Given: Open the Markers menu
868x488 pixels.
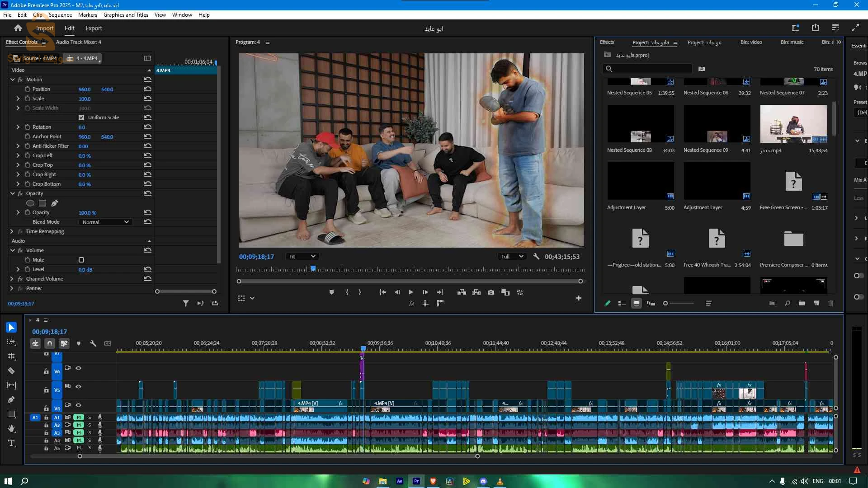Looking at the screenshot, I should tap(88, 15).
